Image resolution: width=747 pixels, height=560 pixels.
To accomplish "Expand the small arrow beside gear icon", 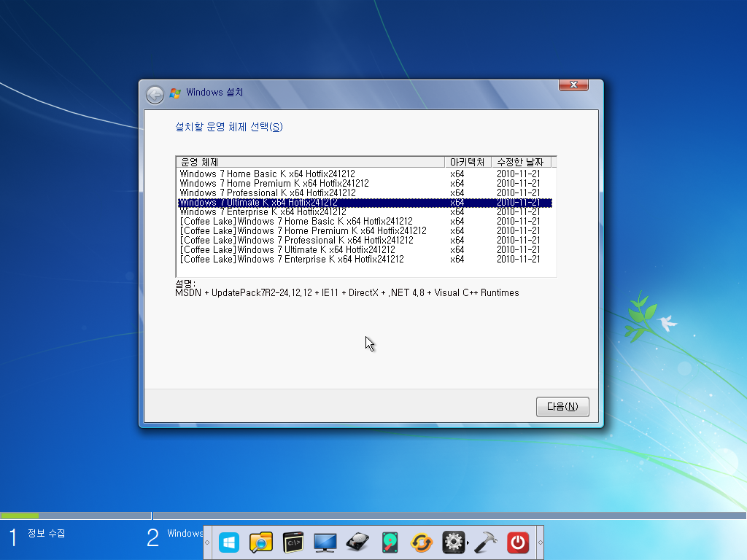I will pyautogui.click(x=468, y=542).
